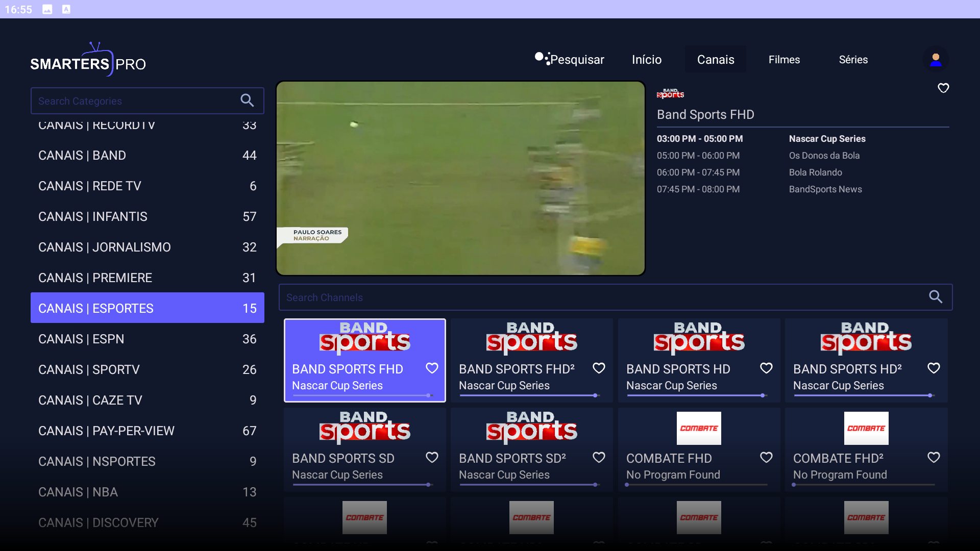This screenshot has height=551, width=980.
Task: Click BAND SPORTS FHD² progress bar
Action: click(x=529, y=395)
